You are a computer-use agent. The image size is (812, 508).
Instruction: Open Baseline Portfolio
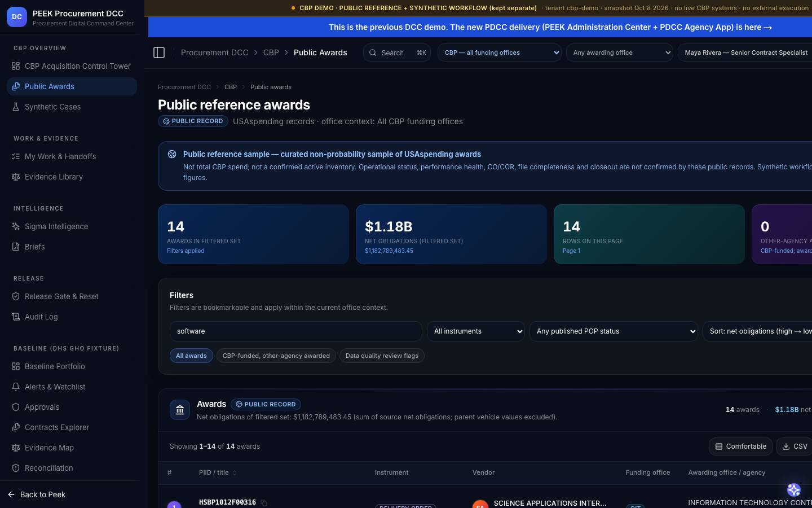72,366
